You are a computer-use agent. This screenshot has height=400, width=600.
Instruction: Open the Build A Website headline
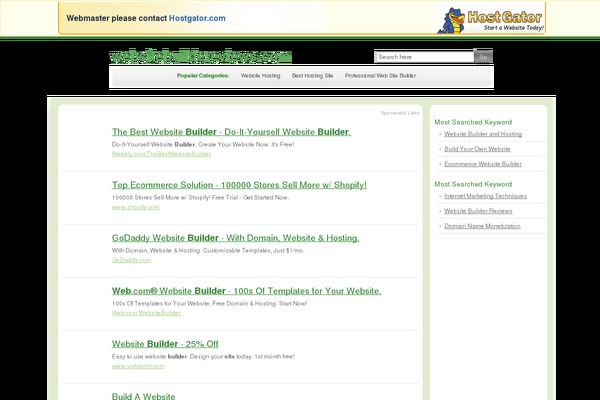[x=143, y=396]
